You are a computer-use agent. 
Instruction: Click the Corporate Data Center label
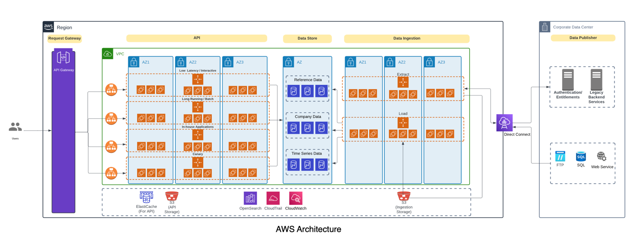click(x=573, y=27)
